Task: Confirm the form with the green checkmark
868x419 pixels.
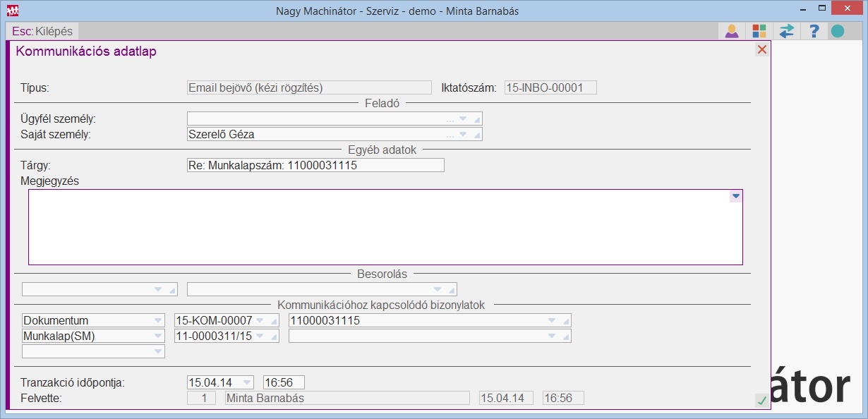Action: click(x=761, y=401)
